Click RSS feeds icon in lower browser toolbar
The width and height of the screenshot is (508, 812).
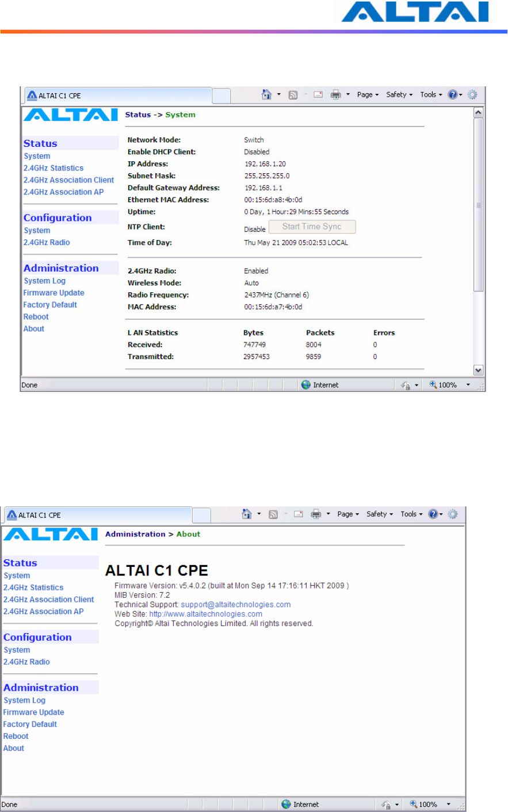tap(273, 514)
